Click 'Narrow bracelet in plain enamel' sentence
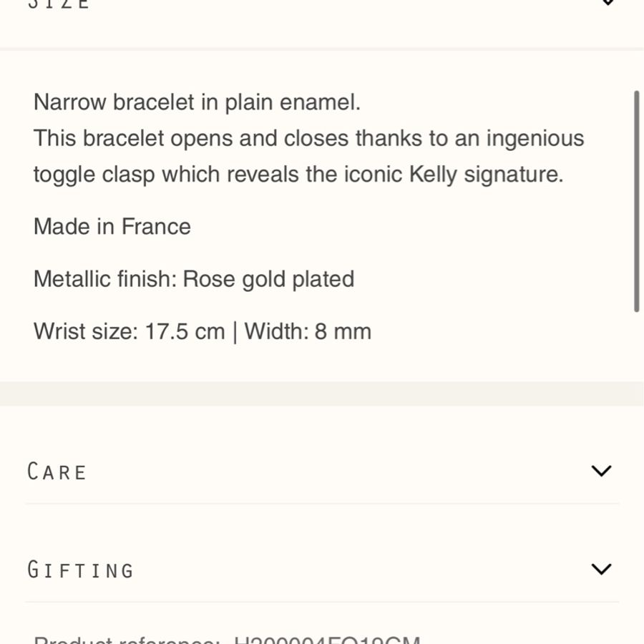The width and height of the screenshot is (644, 644). [x=197, y=102]
